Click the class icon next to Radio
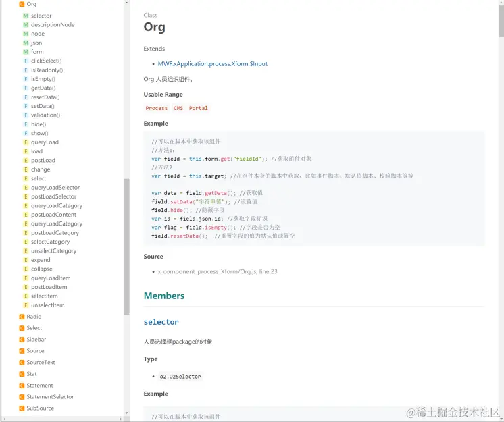 coord(22,317)
